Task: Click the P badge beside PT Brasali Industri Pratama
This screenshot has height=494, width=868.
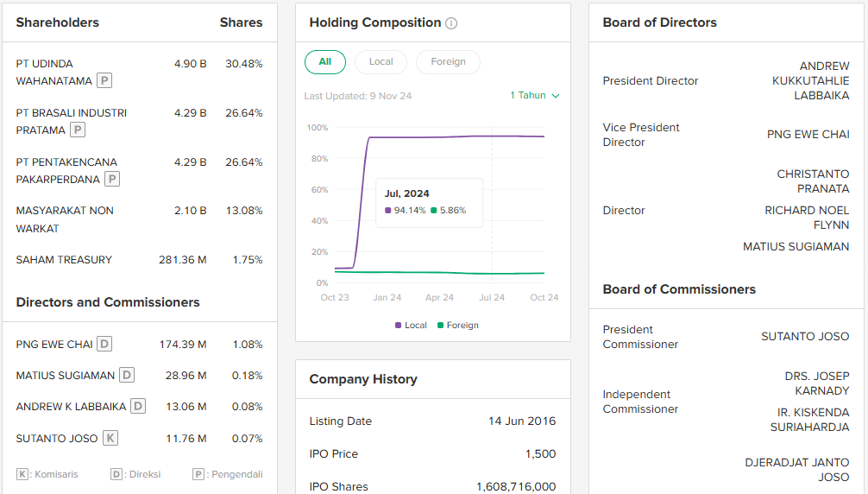Action: coord(78,130)
